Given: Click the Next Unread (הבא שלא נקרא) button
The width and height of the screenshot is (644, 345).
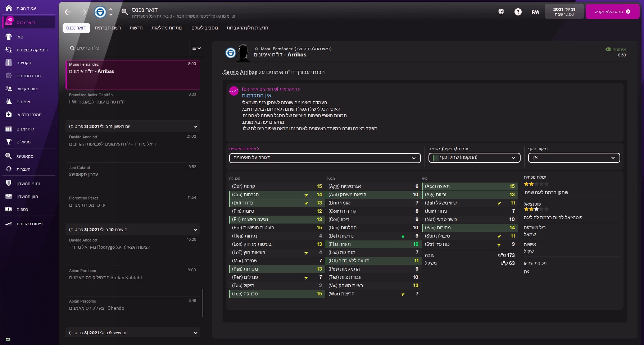Looking at the screenshot, I should [612, 11].
